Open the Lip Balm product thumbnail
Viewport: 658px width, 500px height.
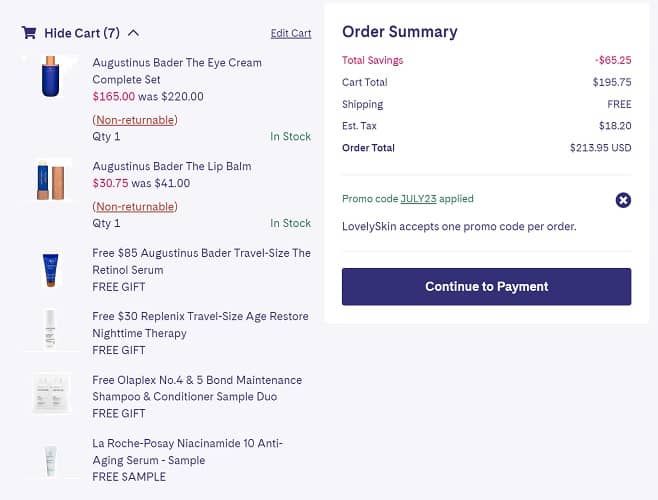pos(51,179)
